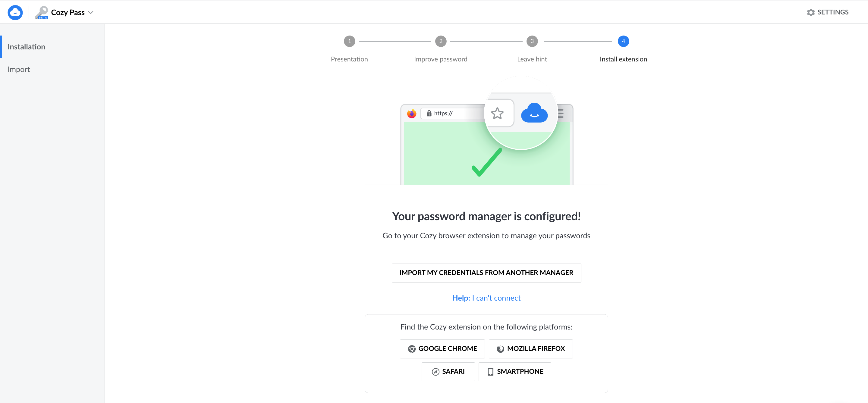Screen dimensions: 868x403
Task: Click the Cozy cloud home icon
Action: (x=15, y=12)
